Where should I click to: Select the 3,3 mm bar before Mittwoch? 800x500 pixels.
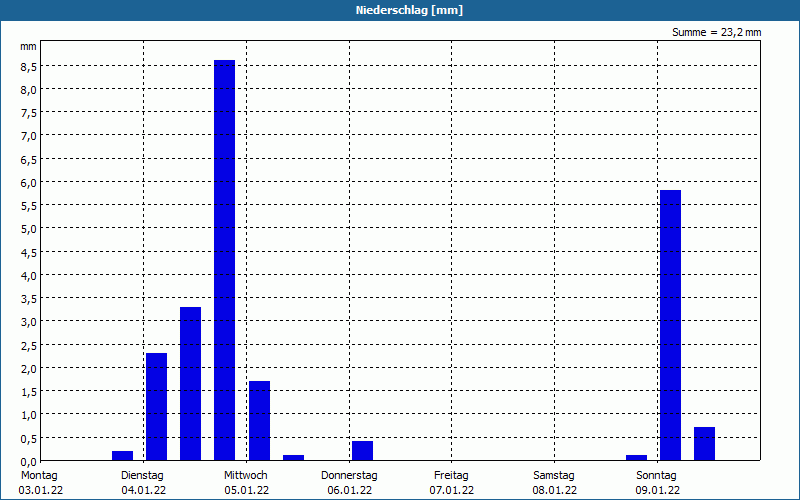(190, 384)
